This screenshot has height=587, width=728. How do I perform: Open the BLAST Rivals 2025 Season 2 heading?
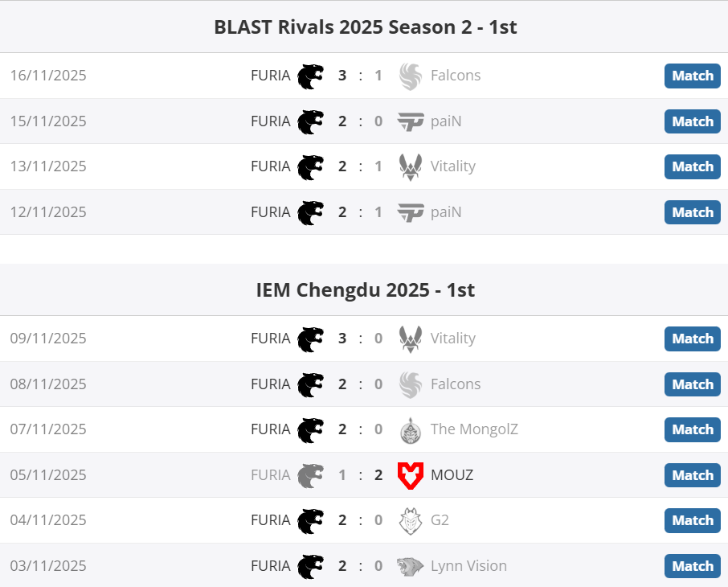(x=365, y=27)
